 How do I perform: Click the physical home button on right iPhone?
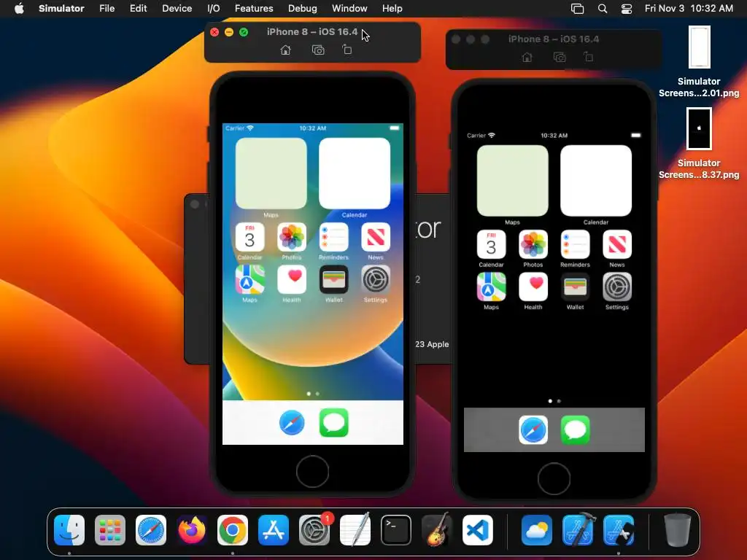point(554,478)
